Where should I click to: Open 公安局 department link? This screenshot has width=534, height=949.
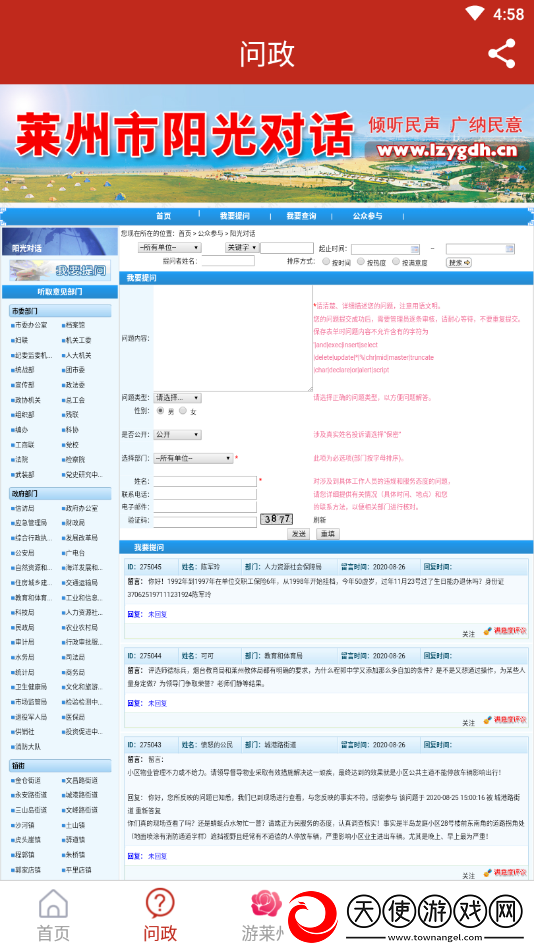pos(25,553)
